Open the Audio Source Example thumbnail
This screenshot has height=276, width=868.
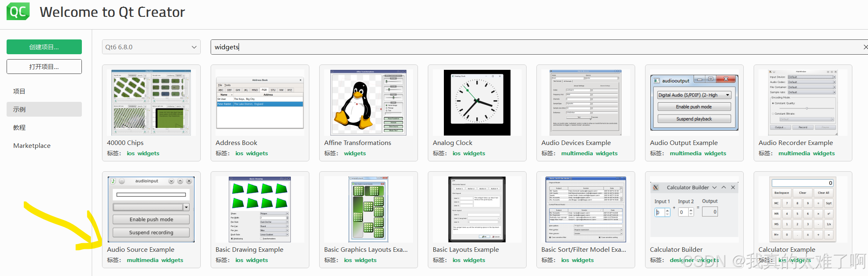coord(151,209)
